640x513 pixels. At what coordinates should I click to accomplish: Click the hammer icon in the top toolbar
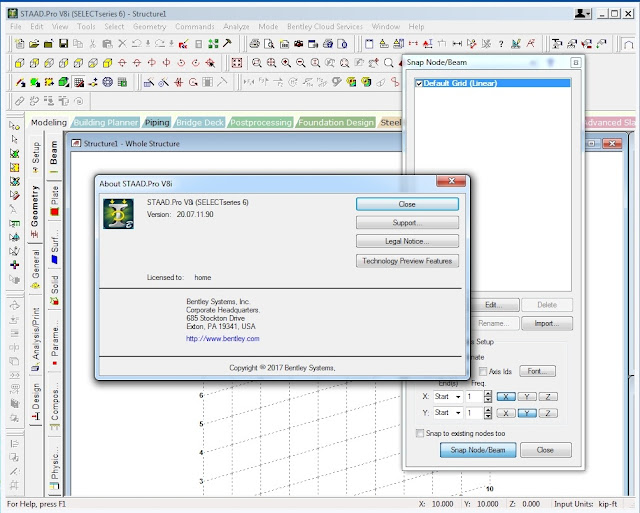pyautogui.click(x=227, y=43)
